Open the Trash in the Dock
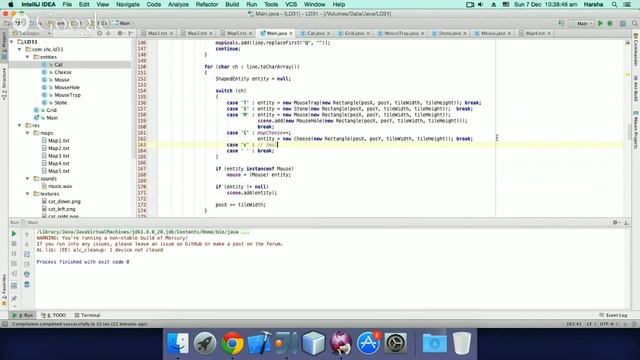The width and height of the screenshot is (640, 360). (x=462, y=343)
